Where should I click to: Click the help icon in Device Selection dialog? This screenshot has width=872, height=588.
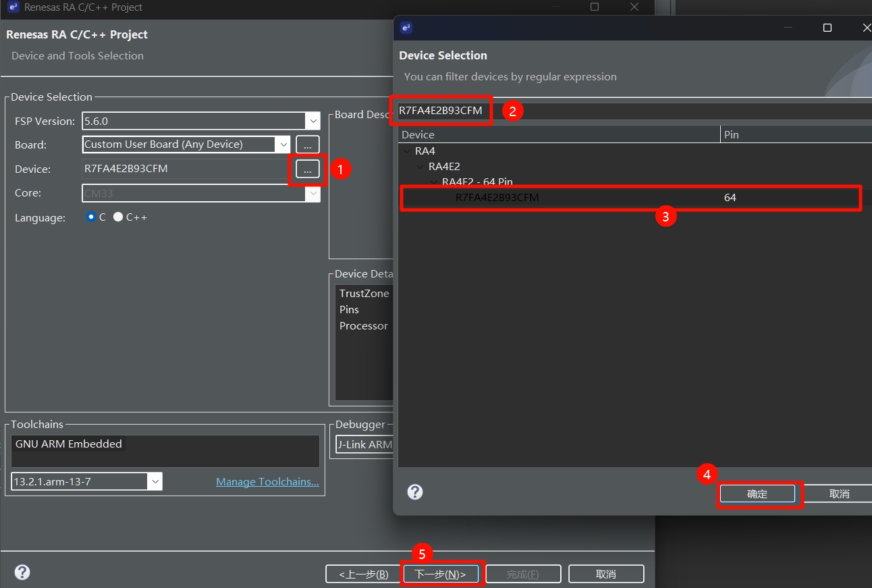tap(415, 492)
